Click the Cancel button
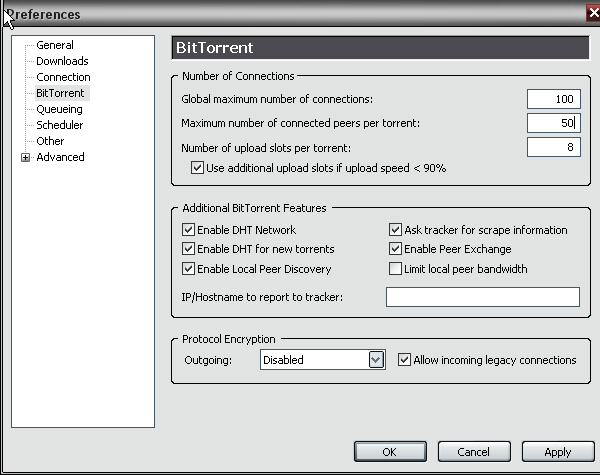Screen dimensions: 600x475 pos(474,452)
